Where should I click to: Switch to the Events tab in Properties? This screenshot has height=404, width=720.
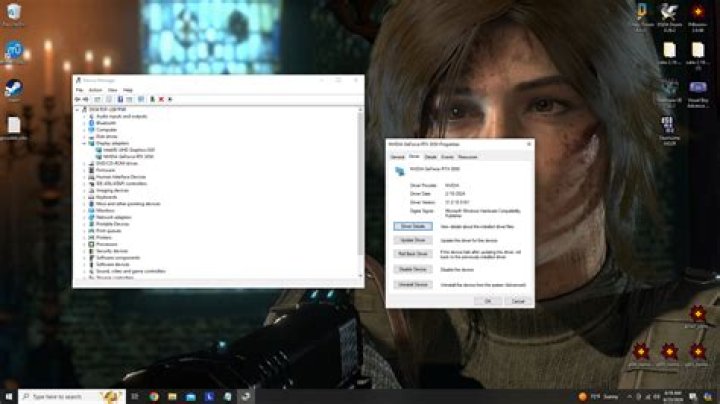[x=447, y=157]
